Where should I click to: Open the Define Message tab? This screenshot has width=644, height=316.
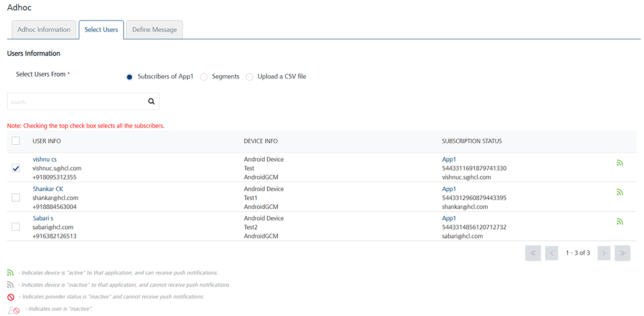(154, 30)
